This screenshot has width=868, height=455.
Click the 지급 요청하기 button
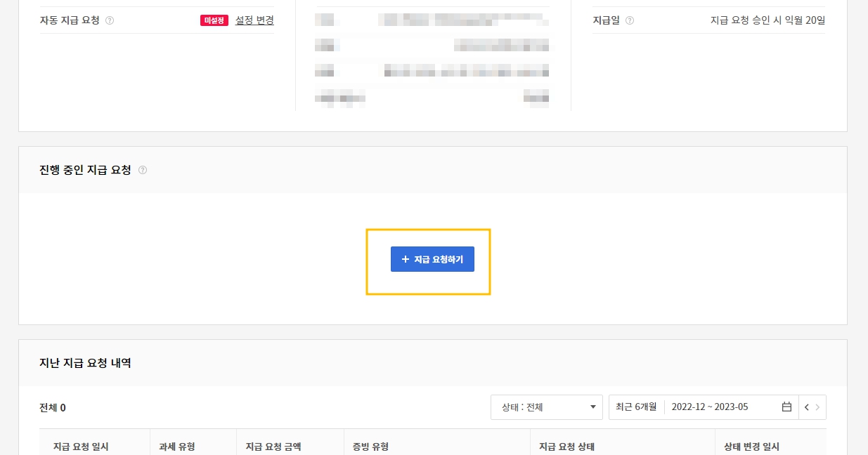click(x=432, y=259)
